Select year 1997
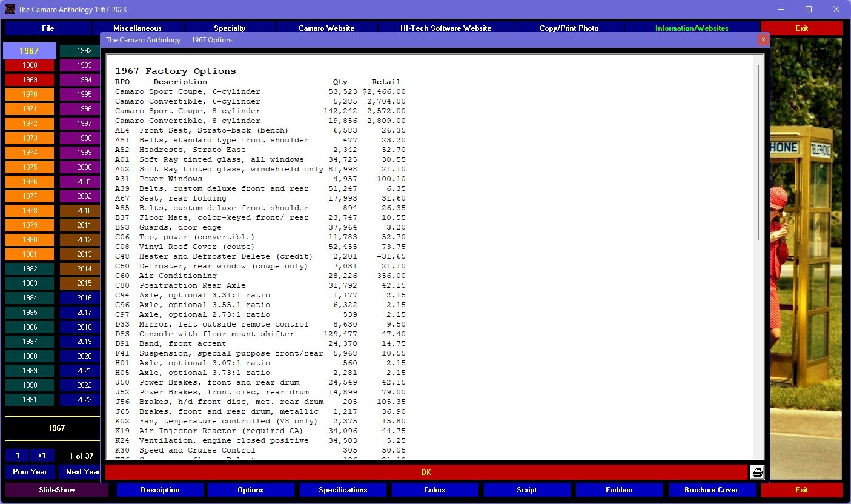The height and width of the screenshot is (504, 851). point(80,124)
